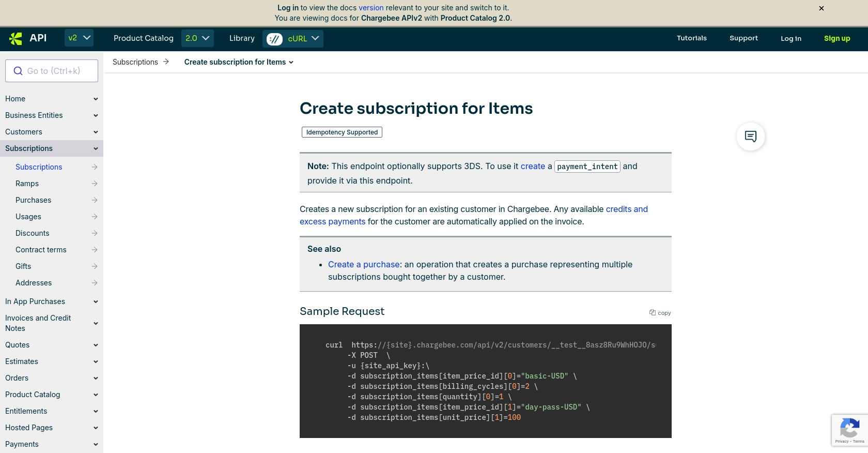Select Gifts in the sidebar
The width and height of the screenshot is (868, 453).
click(23, 266)
